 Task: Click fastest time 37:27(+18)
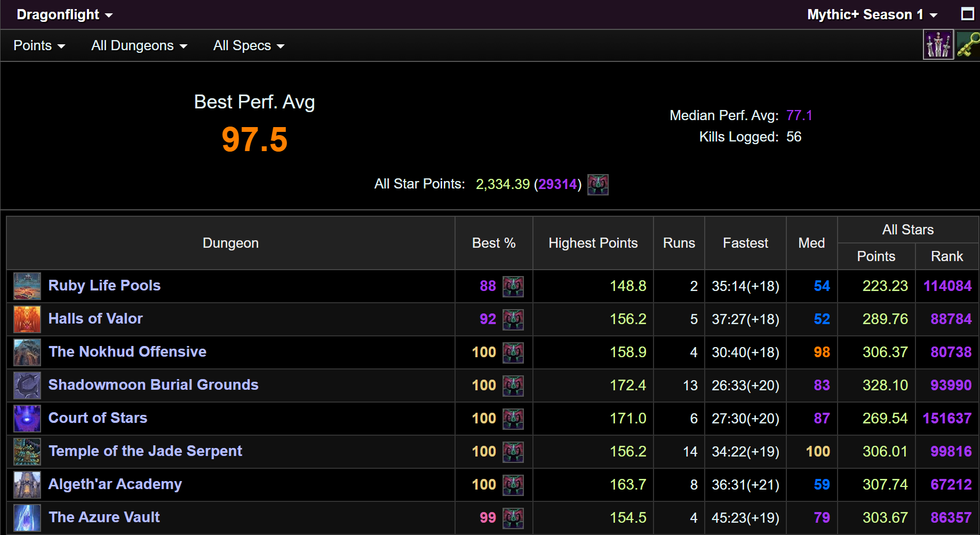[745, 319]
